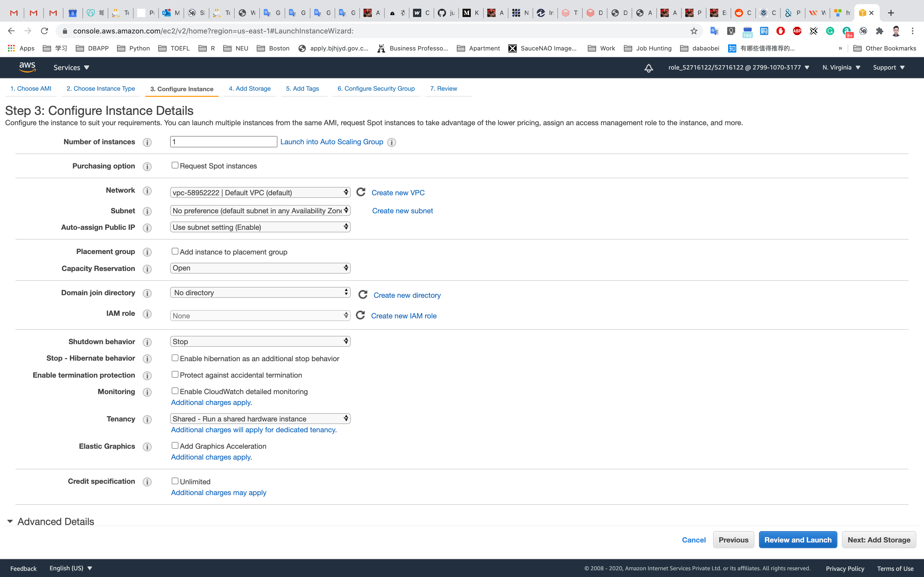Click info icon for Purchasing option
Image resolution: width=924 pixels, height=577 pixels.
coord(147,166)
